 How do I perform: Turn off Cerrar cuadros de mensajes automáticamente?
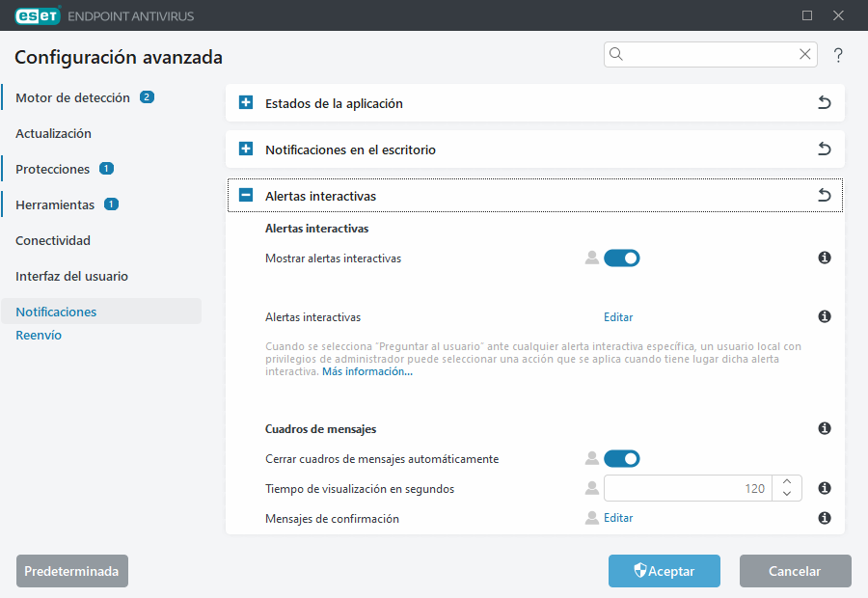(622, 458)
